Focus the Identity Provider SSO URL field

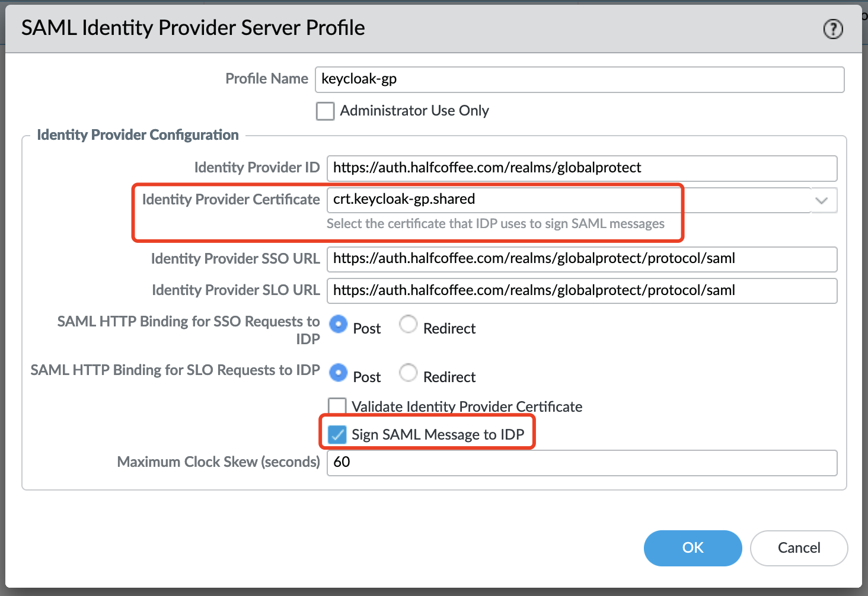tap(582, 259)
